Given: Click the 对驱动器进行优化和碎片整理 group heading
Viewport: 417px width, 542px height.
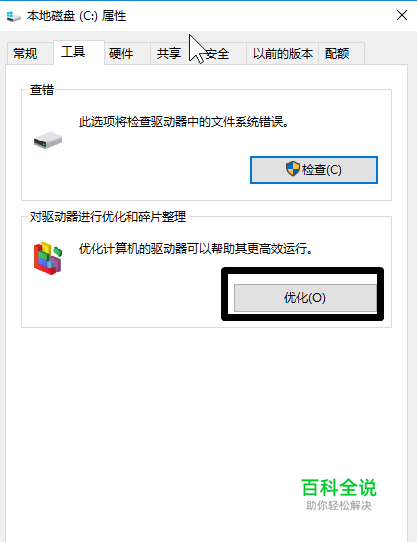Looking at the screenshot, I should tap(108, 217).
